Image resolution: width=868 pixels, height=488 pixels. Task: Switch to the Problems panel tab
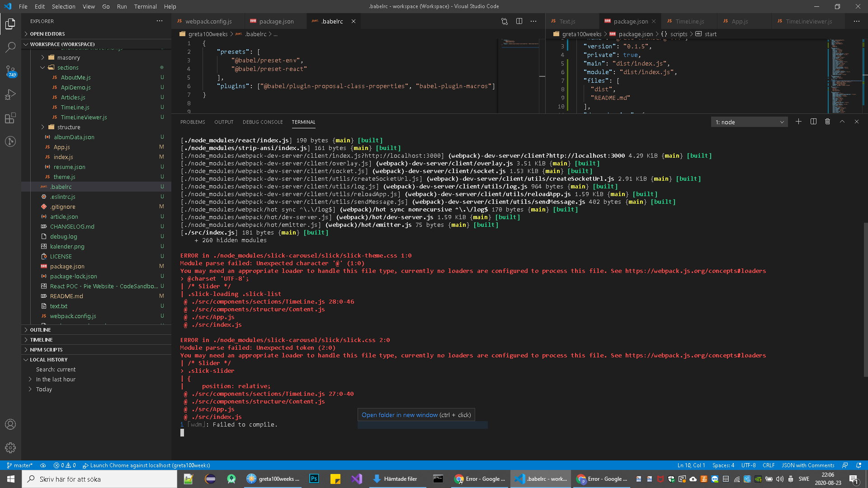click(x=193, y=122)
